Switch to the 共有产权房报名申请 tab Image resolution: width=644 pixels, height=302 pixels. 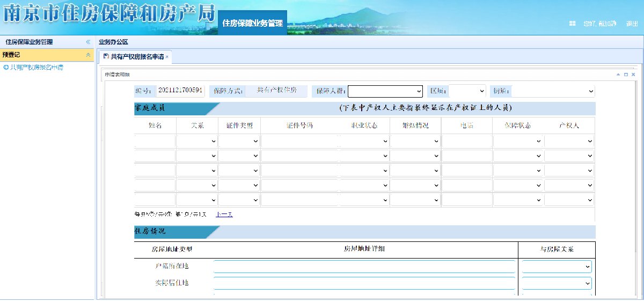134,57
